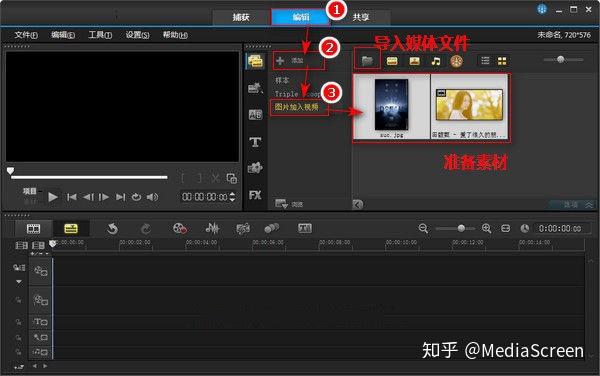The image size is (600, 376).
Task: Toggle showing photos in the library
Action: click(x=414, y=61)
